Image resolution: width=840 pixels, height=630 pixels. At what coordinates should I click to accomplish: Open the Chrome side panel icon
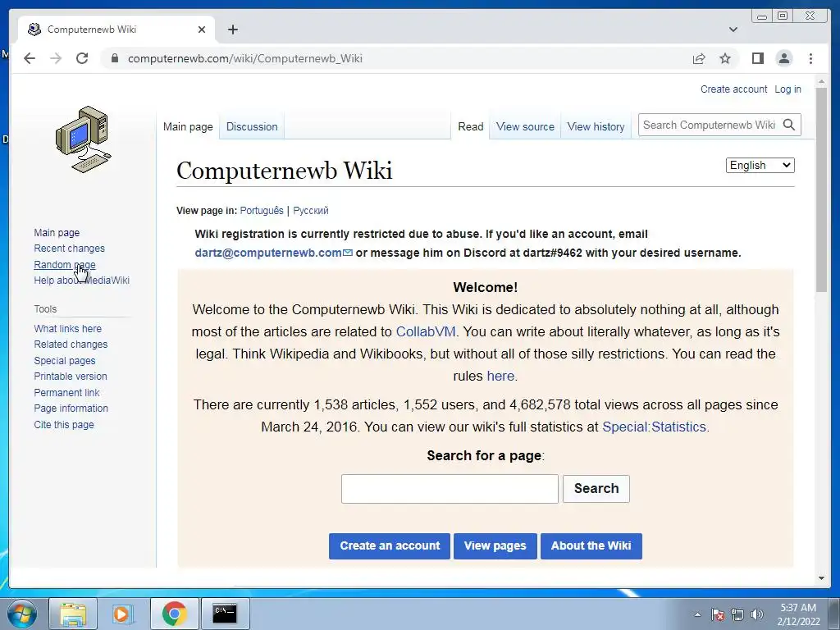[x=757, y=58]
